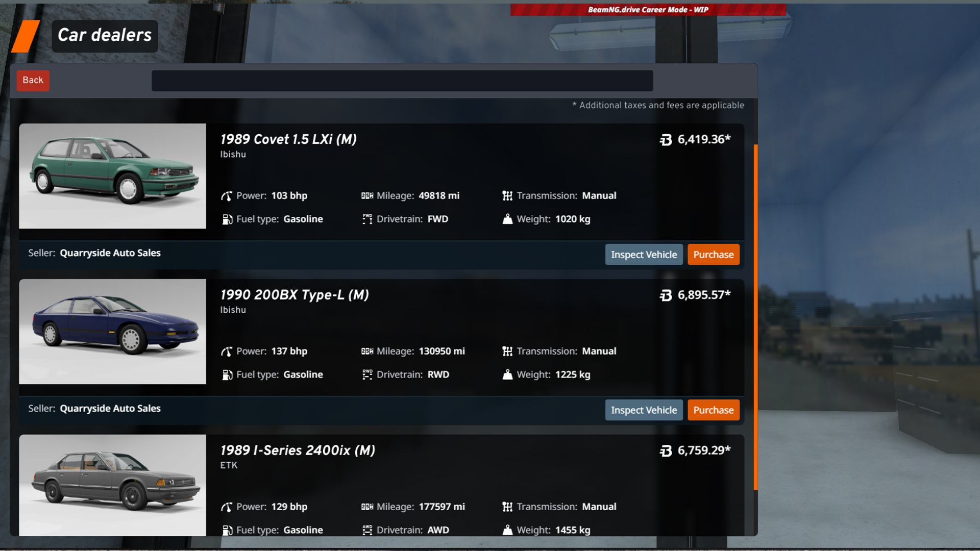Image resolution: width=980 pixels, height=551 pixels.
Task: Click Quarryside Auto Sales under the Covet
Action: click(x=110, y=253)
